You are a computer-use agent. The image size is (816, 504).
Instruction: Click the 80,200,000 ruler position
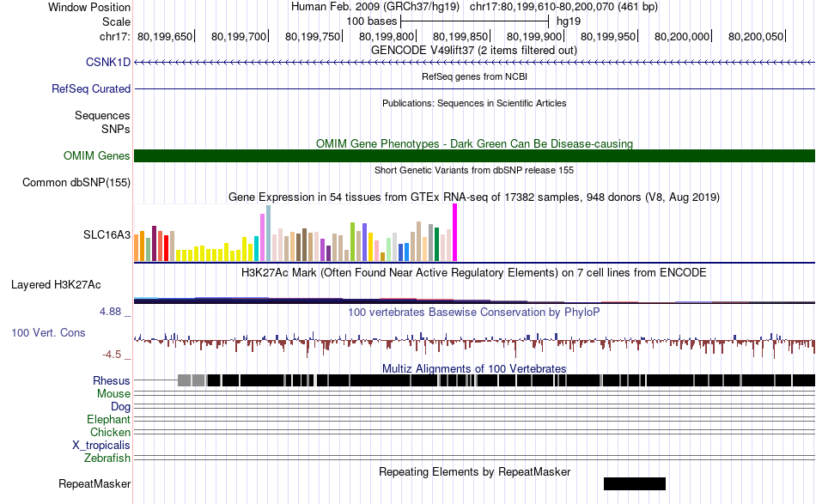coord(682,36)
